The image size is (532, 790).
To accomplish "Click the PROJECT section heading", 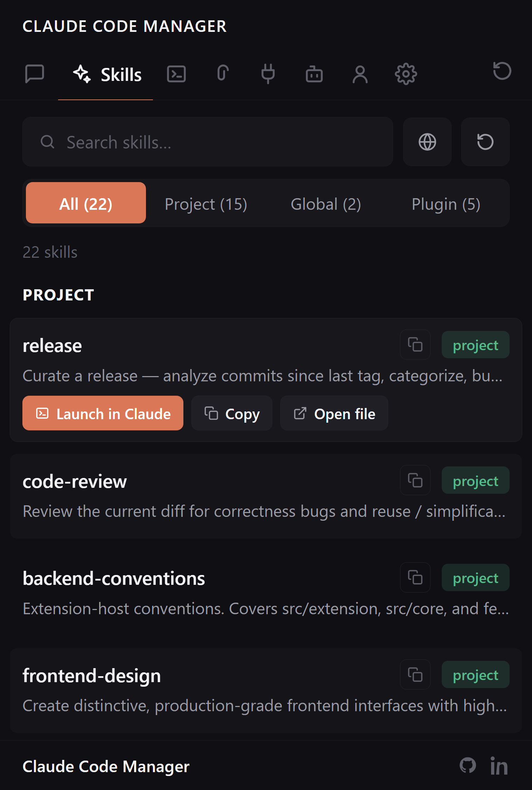I will 58,295.
